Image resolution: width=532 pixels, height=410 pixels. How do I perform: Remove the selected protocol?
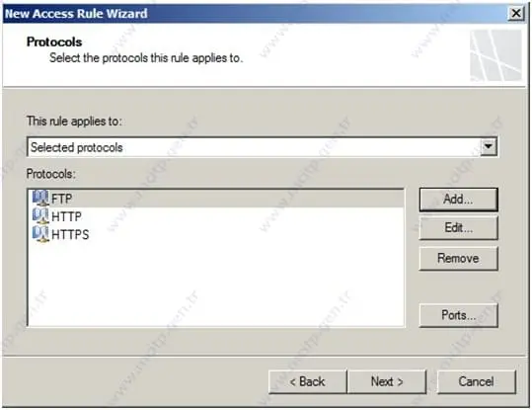point(458,259)
